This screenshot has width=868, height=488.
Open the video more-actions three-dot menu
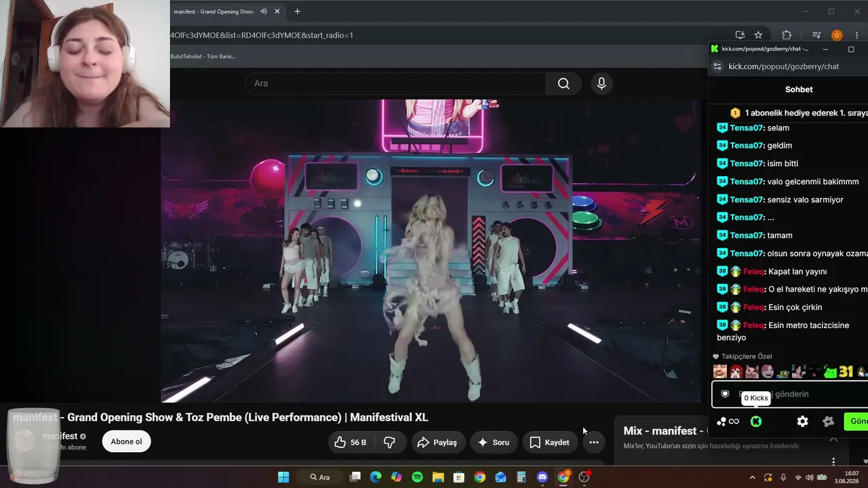593,443
